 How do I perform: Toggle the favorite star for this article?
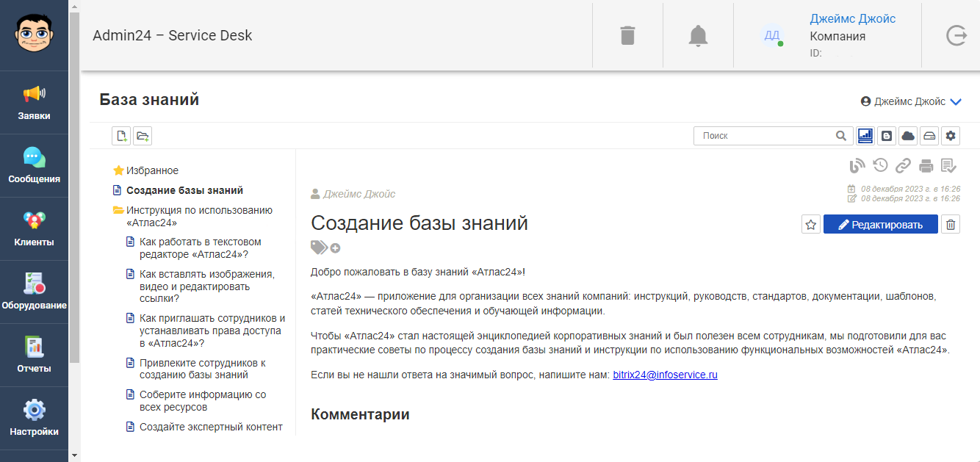tap(811, 225)
